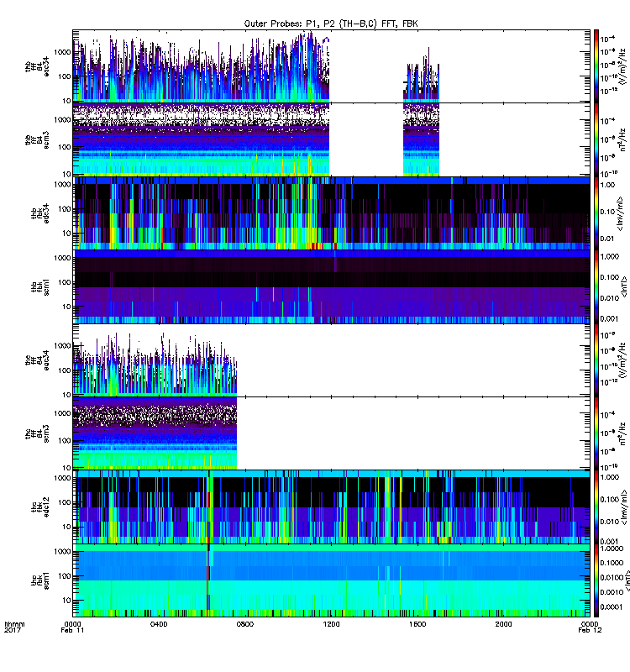Click the (V/m)²/Hz unit label of the thc eac34 color bar

click(x=622, y=361)
